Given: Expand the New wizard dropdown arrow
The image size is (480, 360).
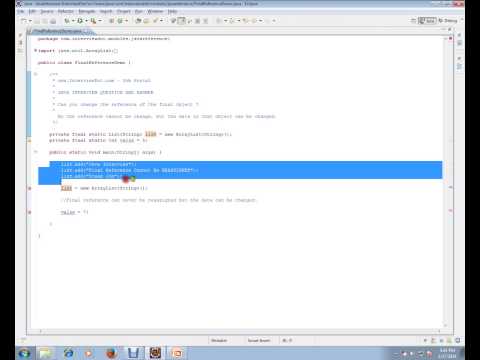Looking at the screenshot, I should click(x=30, y=21).
